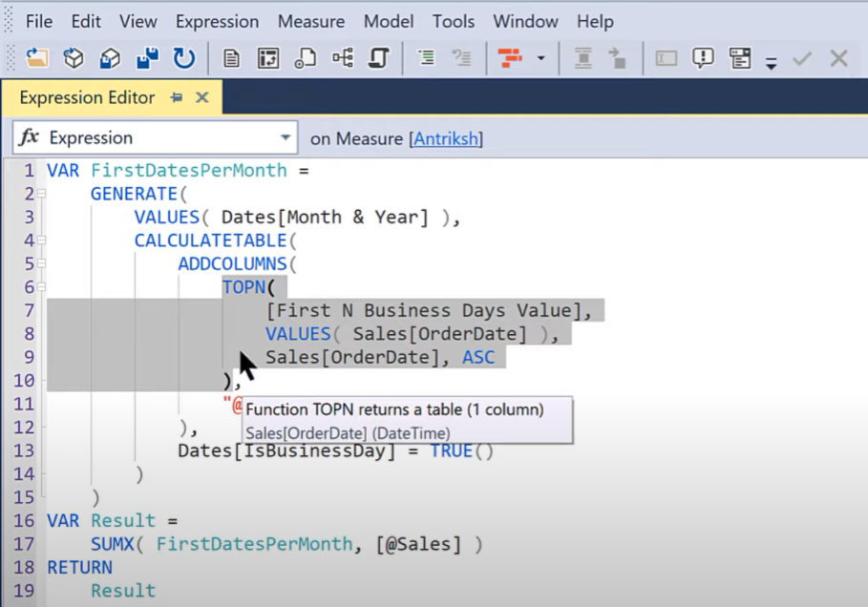This screenshot has height=607, width=868.
Task: Close the Expression Editor tab
Action: point(202,98)
